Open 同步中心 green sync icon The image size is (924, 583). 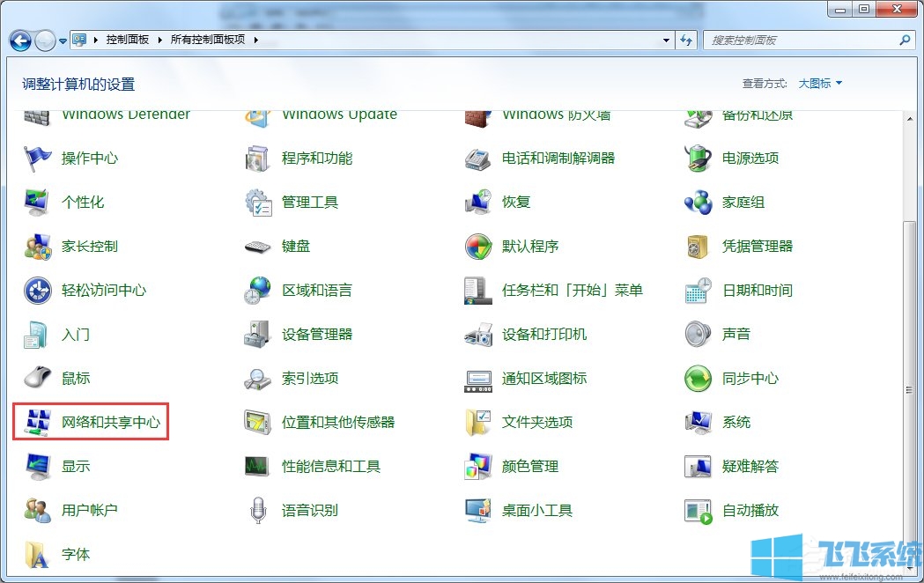pyautogui.click(x=698, y=379)
